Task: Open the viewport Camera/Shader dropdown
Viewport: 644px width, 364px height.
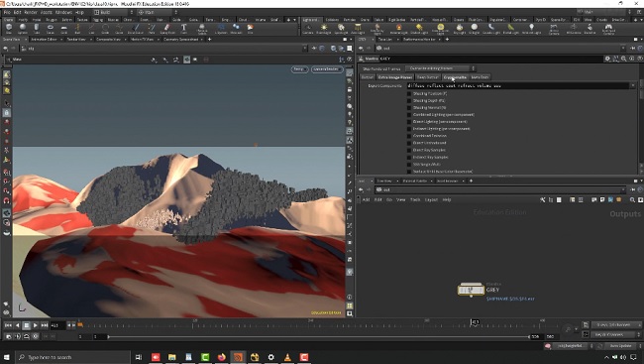Action: [327, 69]
